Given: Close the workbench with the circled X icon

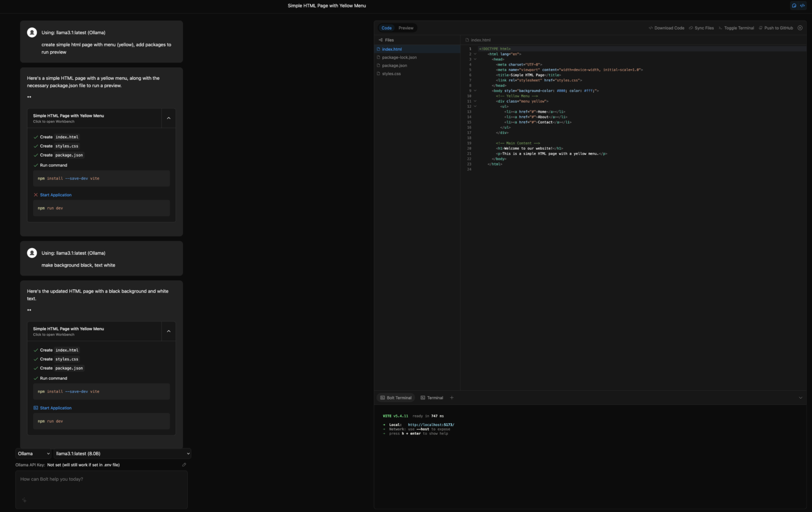Looking at the screenshot, I should 800,28.
